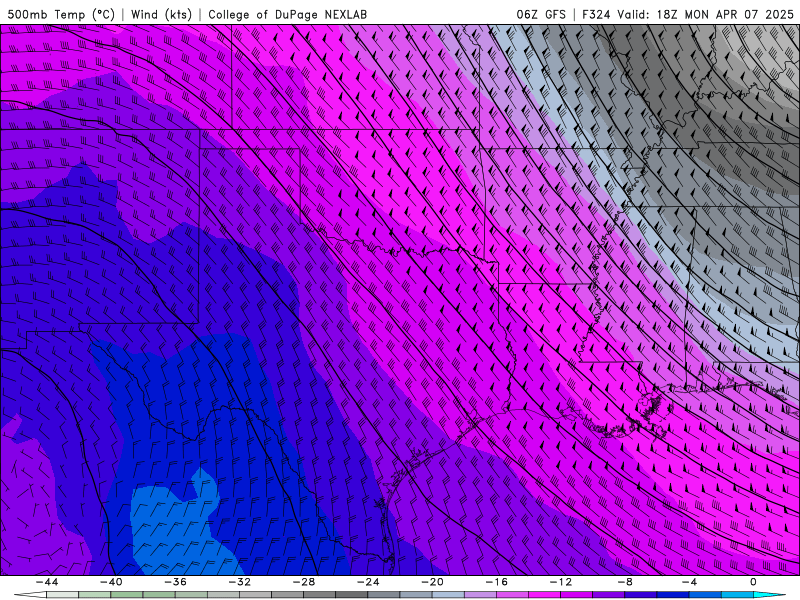Click the "500mb Temp (°C)" title text
Image resolution: width=800 pixels, height=600 pixels.
coord(61,14)
